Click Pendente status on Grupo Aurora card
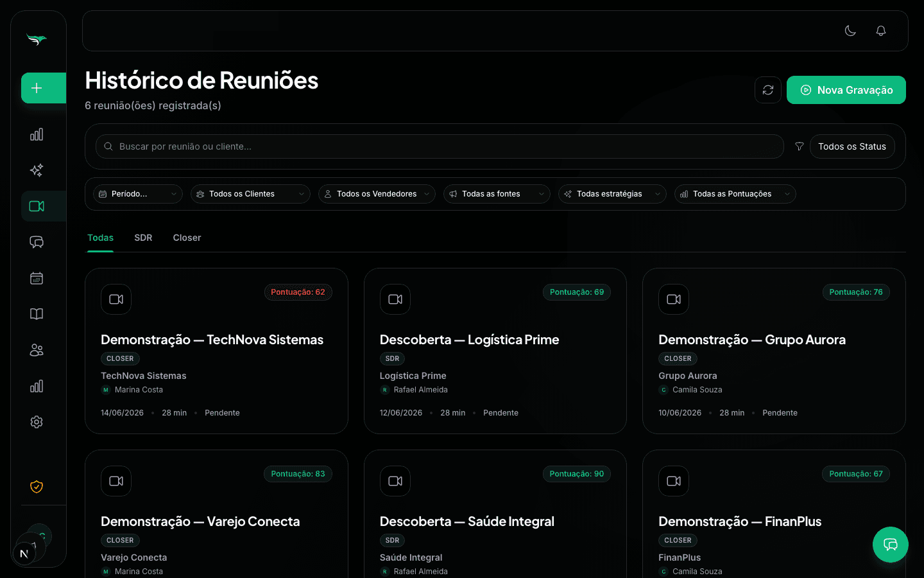Image resolution: width=924 pixels, height=578 pixels. click(780, 413)
